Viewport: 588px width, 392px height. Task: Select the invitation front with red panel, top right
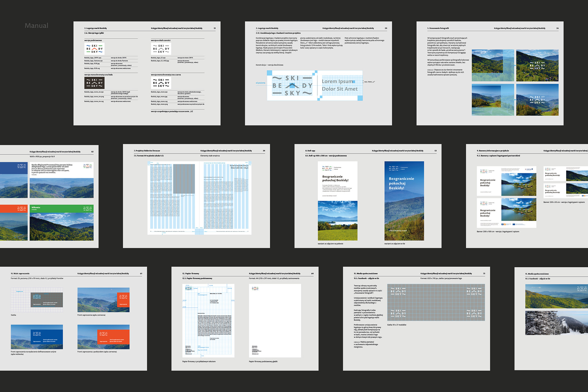point(104,300)
